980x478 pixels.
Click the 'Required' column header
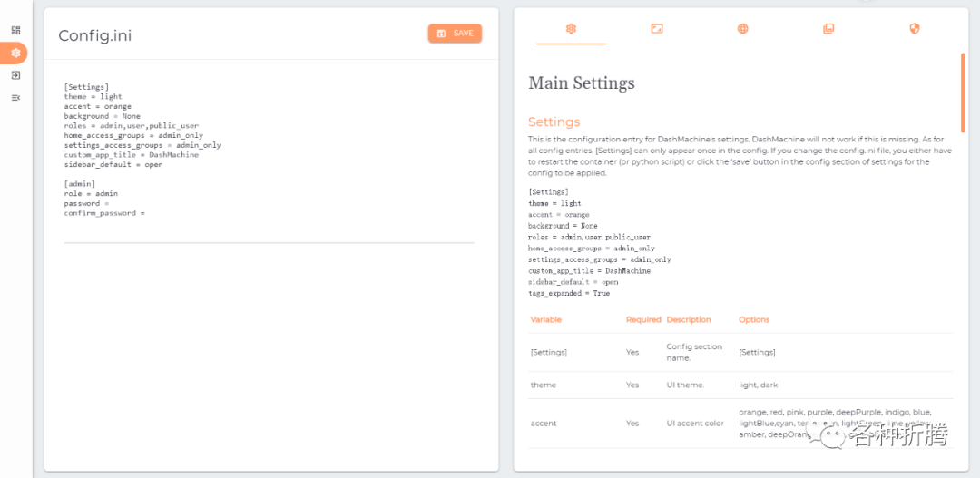tap(643, 320)
